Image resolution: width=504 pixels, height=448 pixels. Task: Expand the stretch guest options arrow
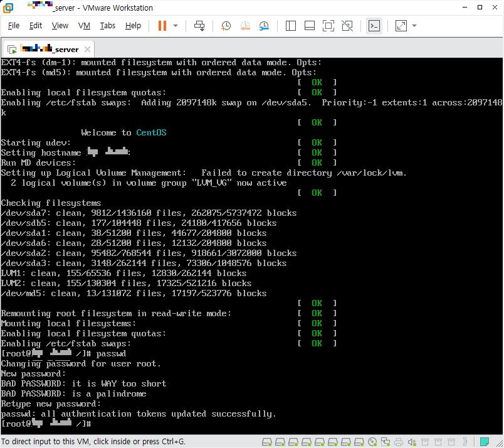(x=414, y=26)
